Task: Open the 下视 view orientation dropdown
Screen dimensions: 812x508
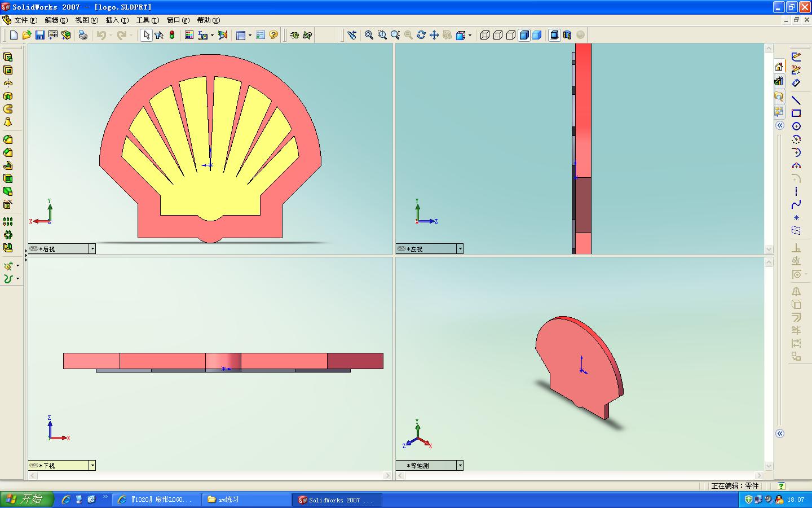Action: pos(92,466)
